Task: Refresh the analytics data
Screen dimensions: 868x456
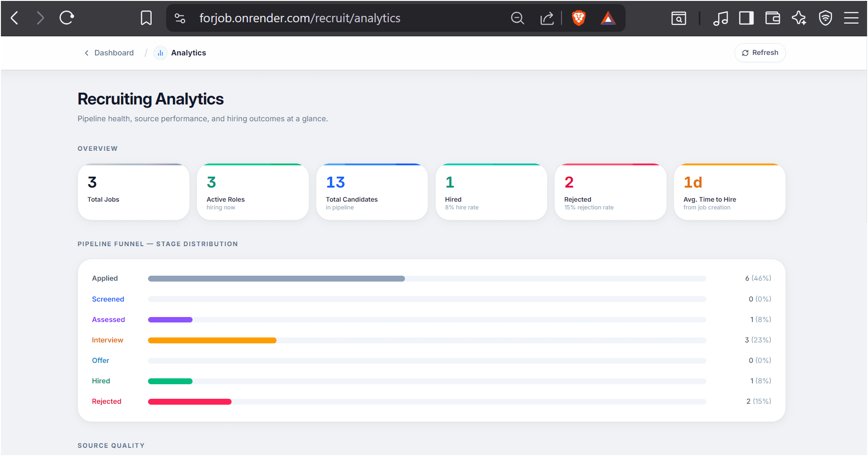Action: click(x=760, y=53)
